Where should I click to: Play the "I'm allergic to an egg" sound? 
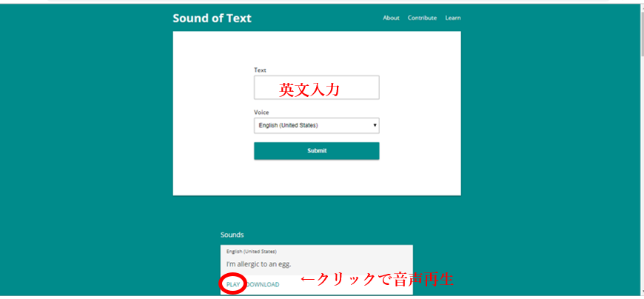[x=233, y=284]
